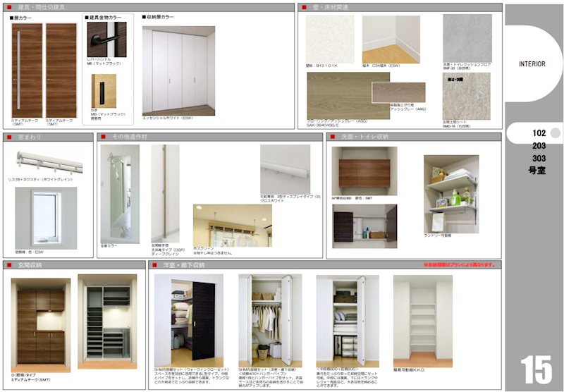The height and width of the screenshot is (392, 564).
Task: Pick the gray cushion floor swatch
Action: [466, 38]
